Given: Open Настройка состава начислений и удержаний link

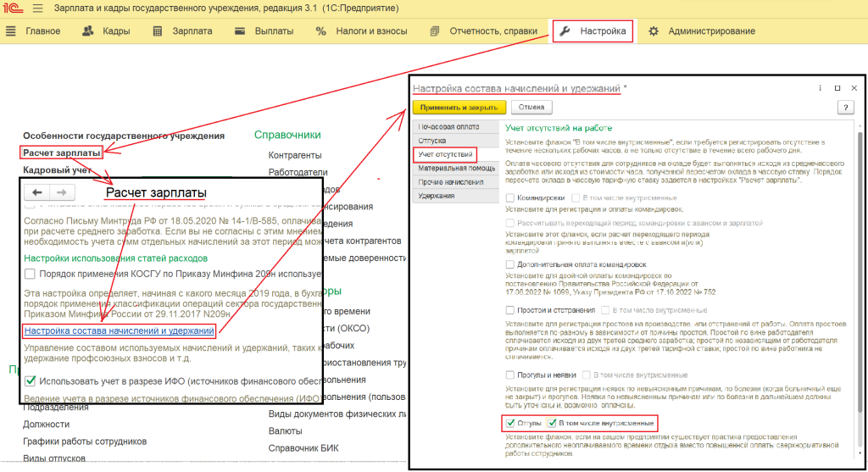Looking at the screenshot, I should [x=119, y=330].
